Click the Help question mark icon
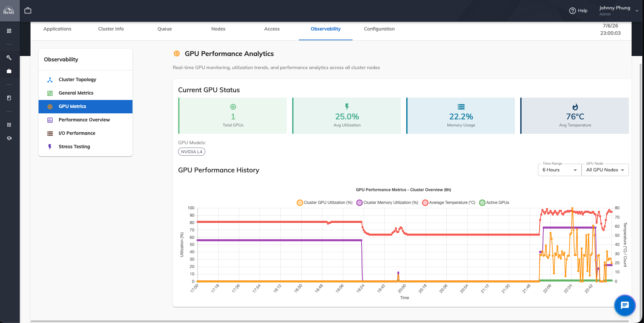This screenshot has height=323, width=644. [x=573, y=11]
